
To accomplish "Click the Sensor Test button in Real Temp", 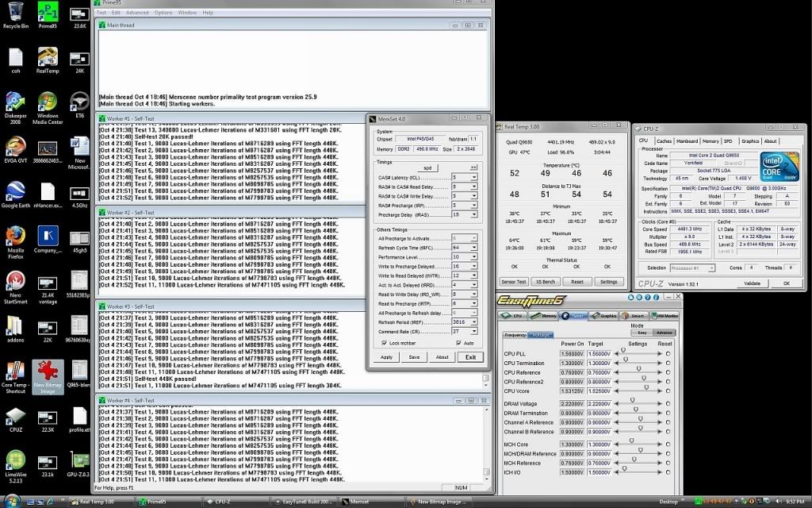I will point(513,282).
